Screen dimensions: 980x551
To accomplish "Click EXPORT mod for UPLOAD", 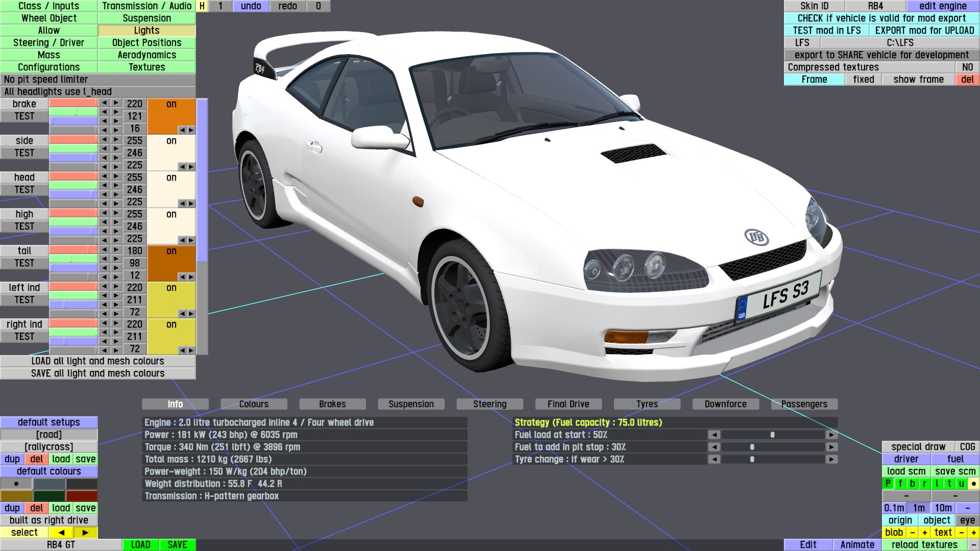I will coord(924,31).
